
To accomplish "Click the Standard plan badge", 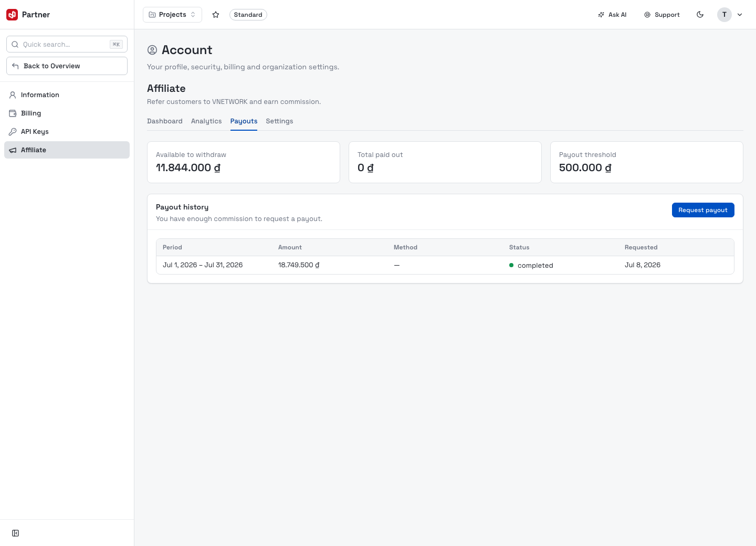I will (x=248, y=15).
